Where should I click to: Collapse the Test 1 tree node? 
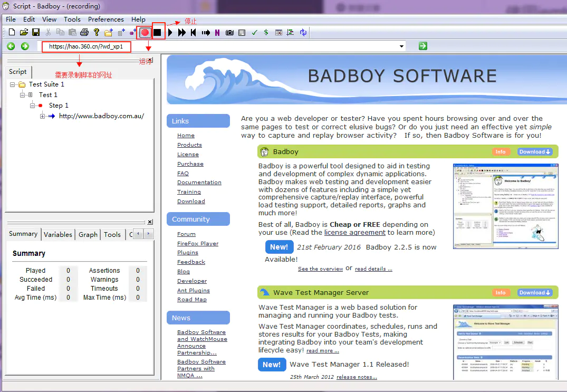(x=23, y=95)
